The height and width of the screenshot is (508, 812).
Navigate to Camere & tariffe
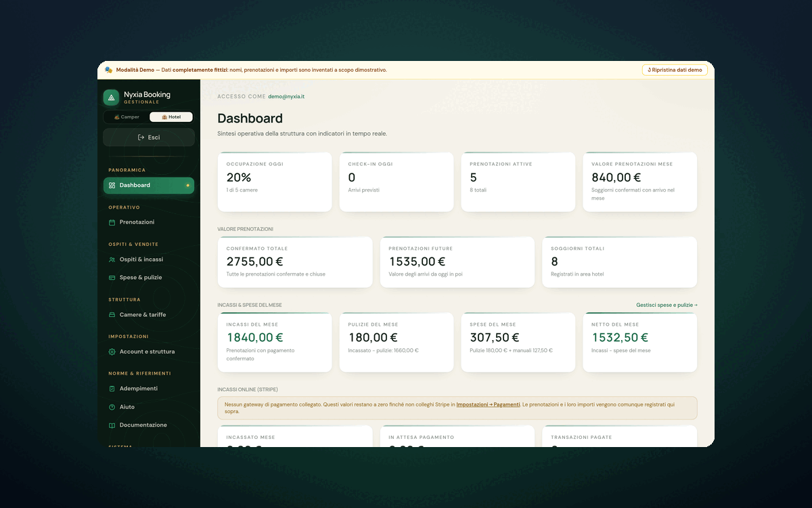pos(149,315)
